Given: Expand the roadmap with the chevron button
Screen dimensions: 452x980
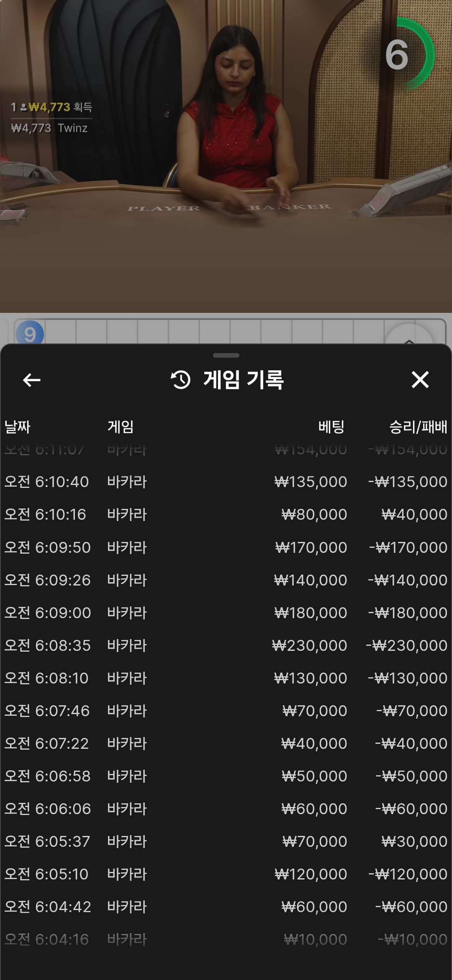Looking at the screenshot, I should click(x=409, y=335).
